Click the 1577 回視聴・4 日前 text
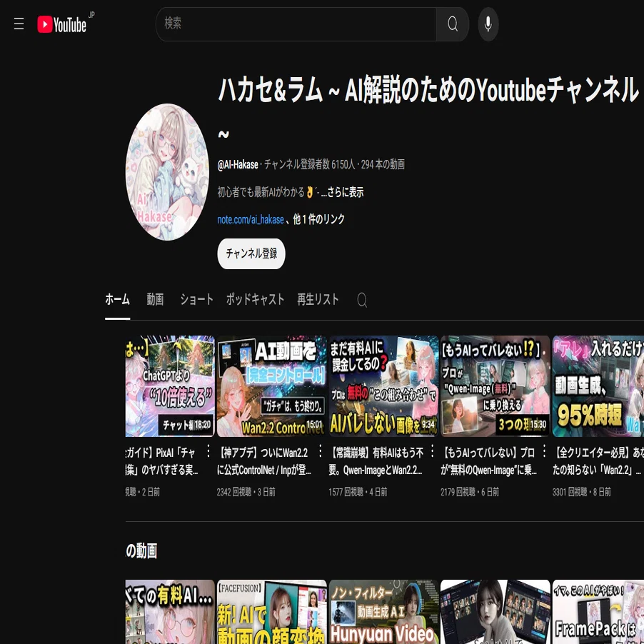The image size is (644, 644). (358, 492)
